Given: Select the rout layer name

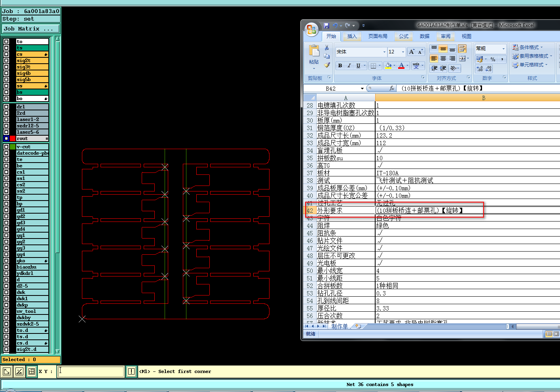Looking at the screenshot, I should (32, 138).
